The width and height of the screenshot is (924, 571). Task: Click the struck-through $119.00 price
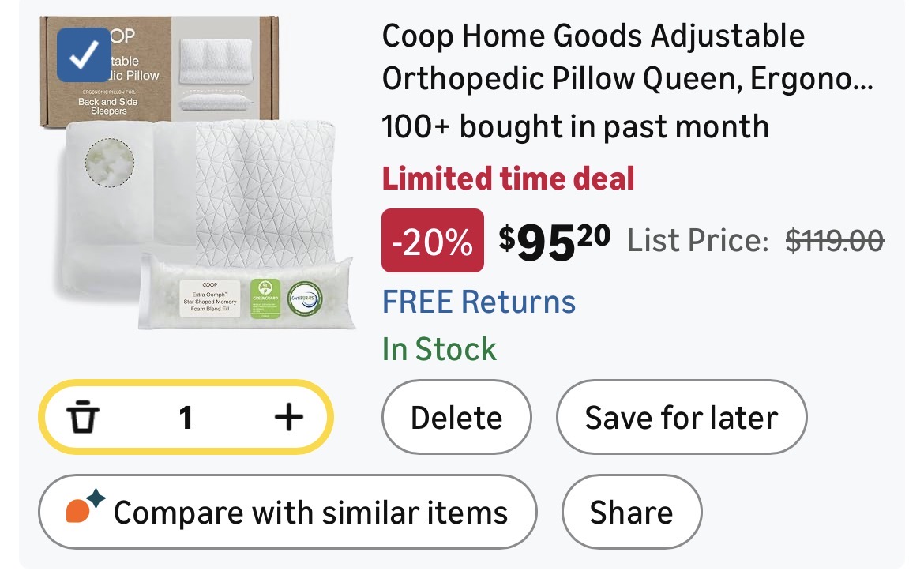pos(835,240)
